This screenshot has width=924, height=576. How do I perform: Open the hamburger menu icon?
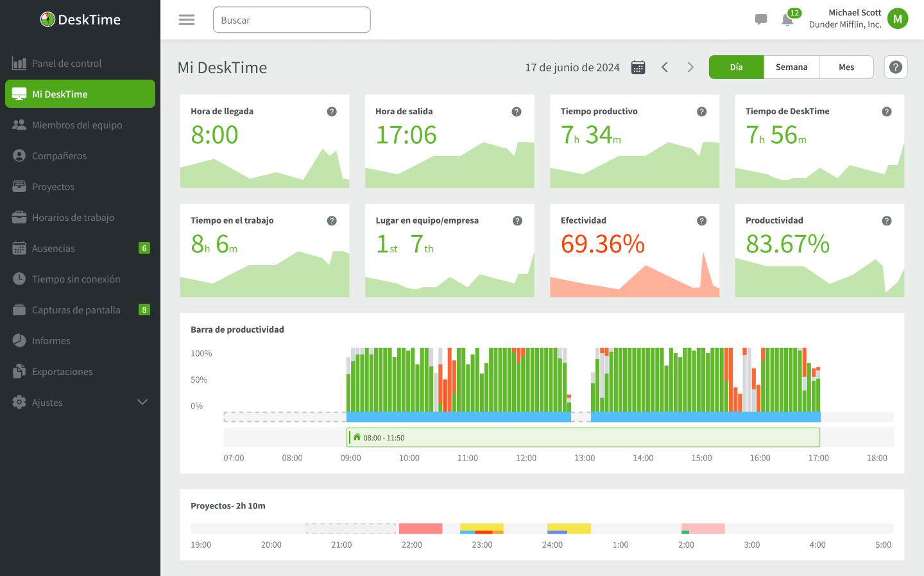(187, 20)
